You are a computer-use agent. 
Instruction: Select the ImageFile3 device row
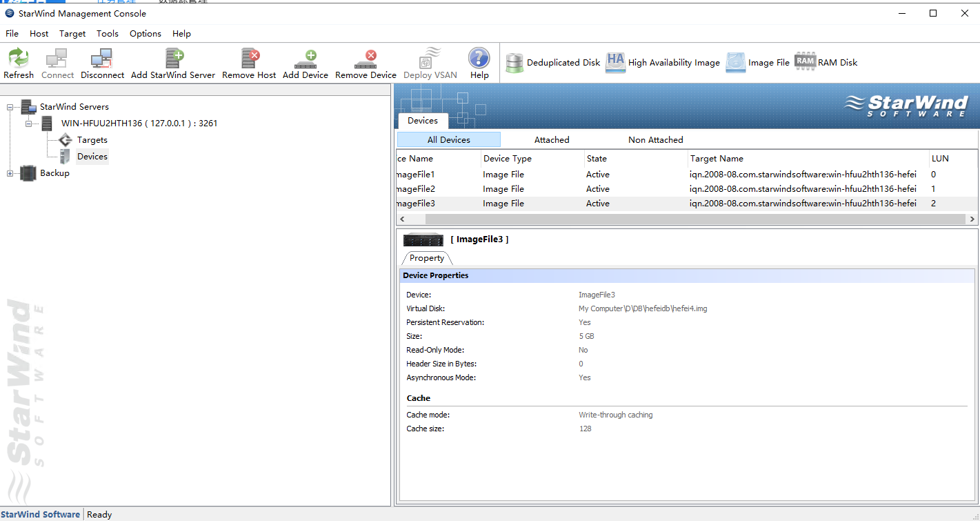[x=687, y=204]
